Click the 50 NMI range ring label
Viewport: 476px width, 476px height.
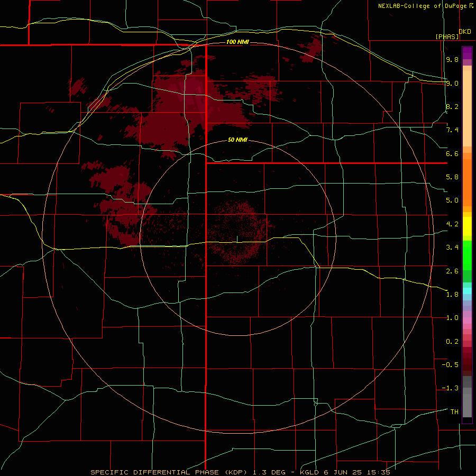237,140
